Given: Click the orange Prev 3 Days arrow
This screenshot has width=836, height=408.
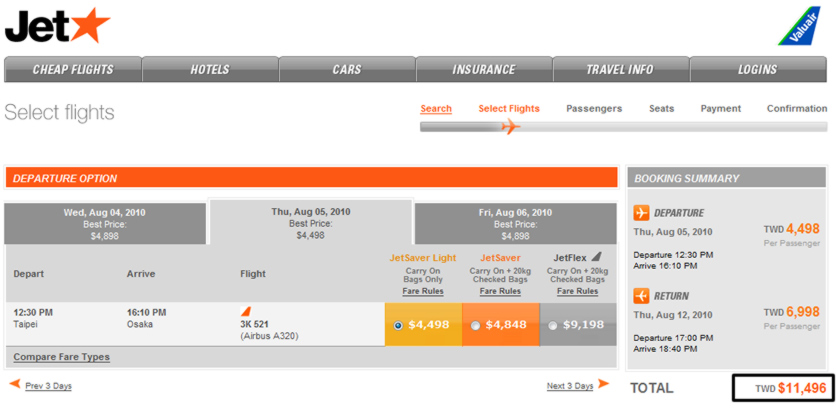Looking at the screenshot, I should [x=15, y=384].
